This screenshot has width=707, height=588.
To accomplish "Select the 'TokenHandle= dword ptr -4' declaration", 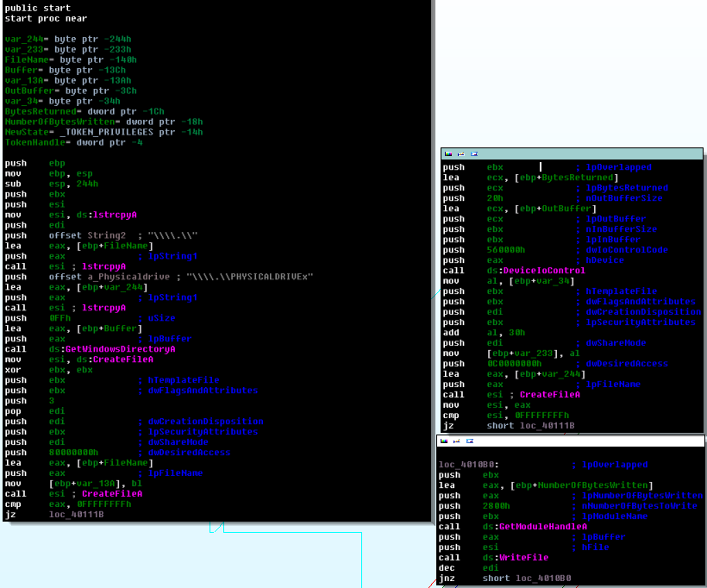I will [x=74, y=143].
